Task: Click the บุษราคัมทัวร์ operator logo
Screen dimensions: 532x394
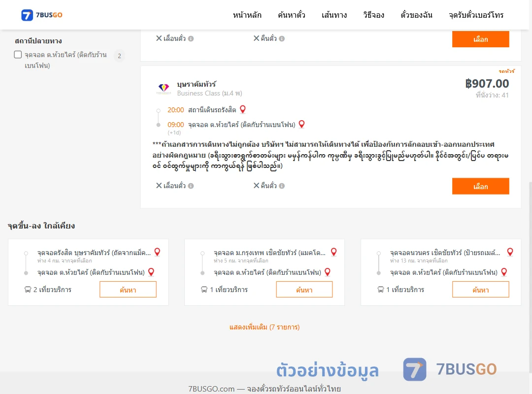Action: (x=164, y=88)
